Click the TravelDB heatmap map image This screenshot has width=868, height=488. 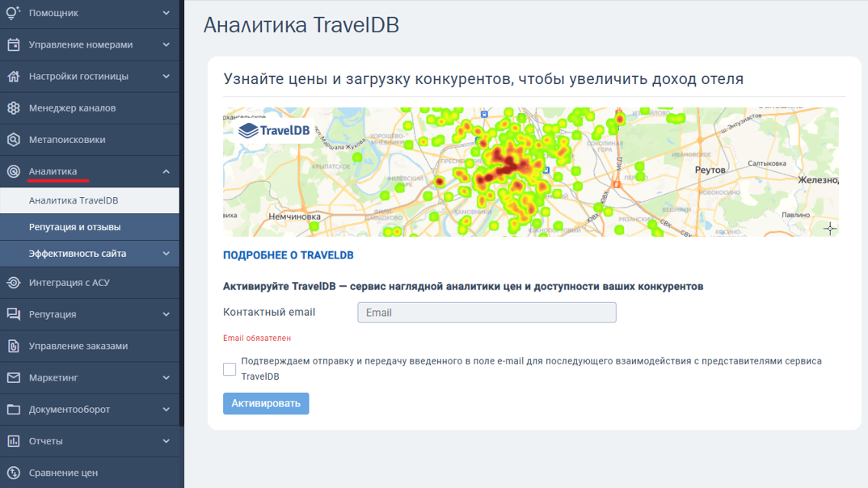[530, 172]
